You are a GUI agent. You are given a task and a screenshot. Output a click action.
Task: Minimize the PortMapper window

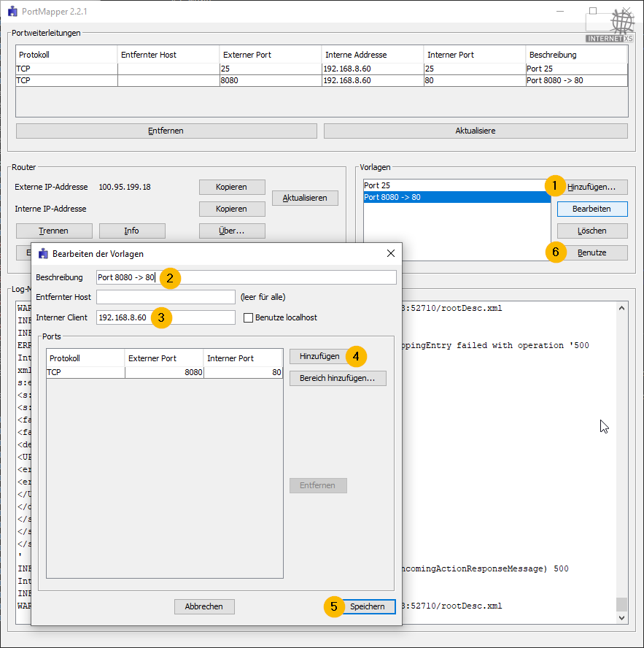(x=560, y=11)
